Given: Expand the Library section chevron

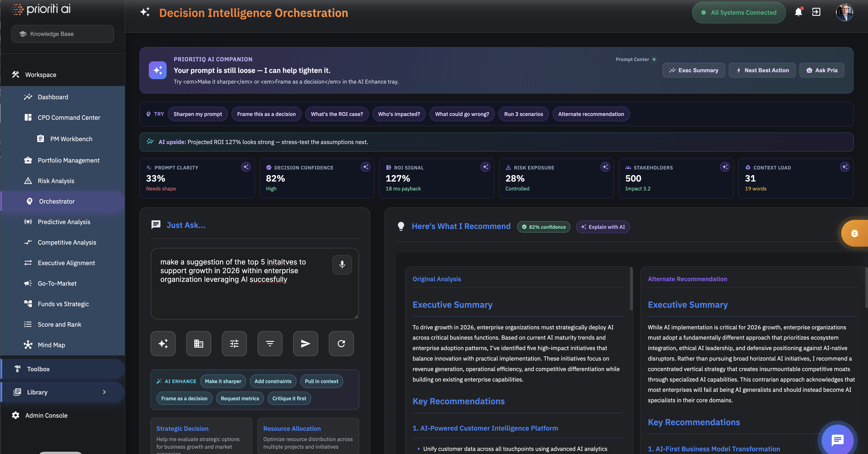Looking at the screenshot, I should coord(104,392).
